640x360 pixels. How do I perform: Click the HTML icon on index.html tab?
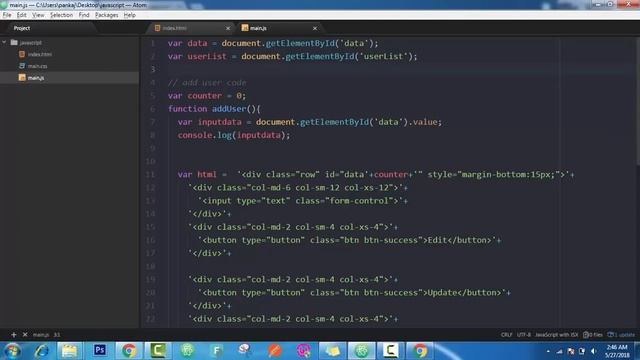(x=157, y=28)
